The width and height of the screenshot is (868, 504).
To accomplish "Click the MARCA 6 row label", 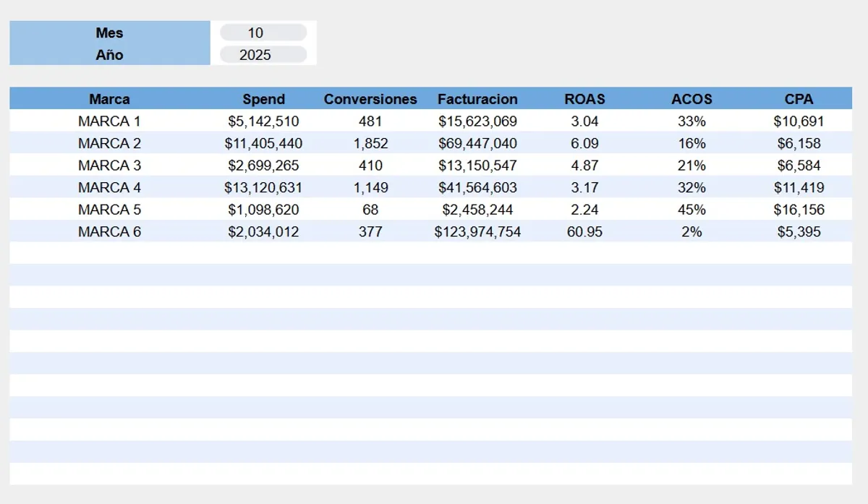I will (x=109, y=231).
